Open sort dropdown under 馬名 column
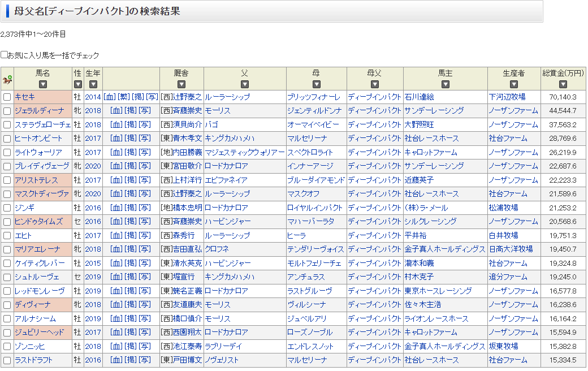Viewport: 588px width, 371px height. click(x=43, y=84)
